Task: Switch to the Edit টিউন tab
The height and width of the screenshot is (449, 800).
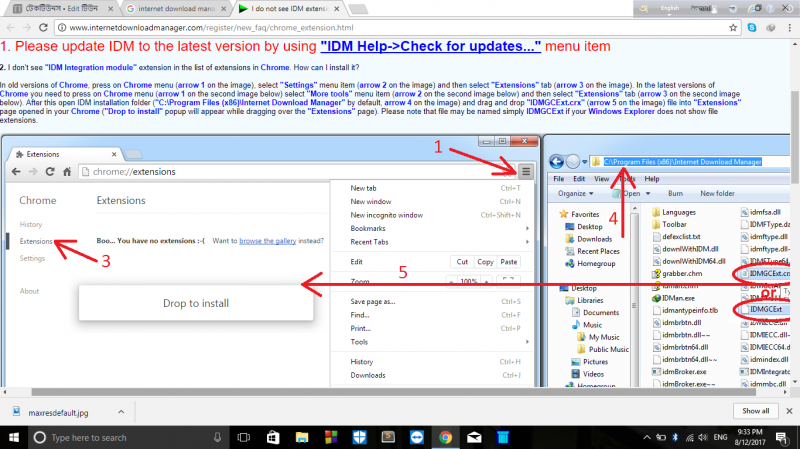Action: pos(62,9)
